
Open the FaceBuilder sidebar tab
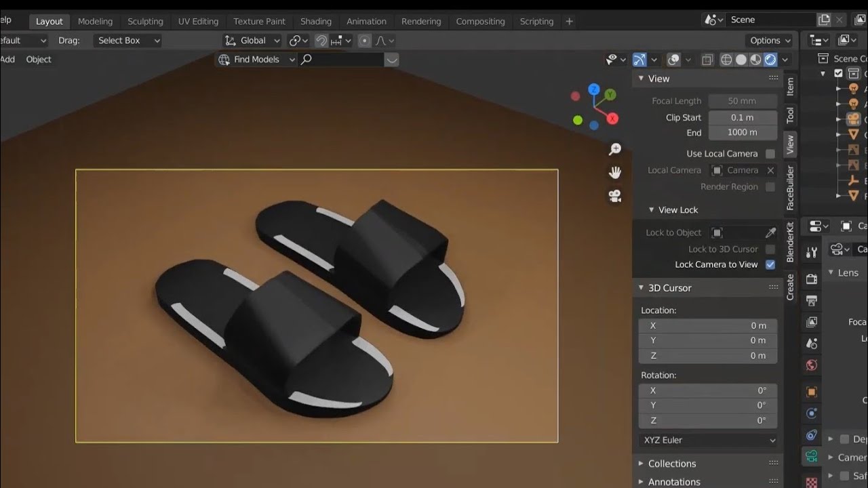tap(790, 188)
